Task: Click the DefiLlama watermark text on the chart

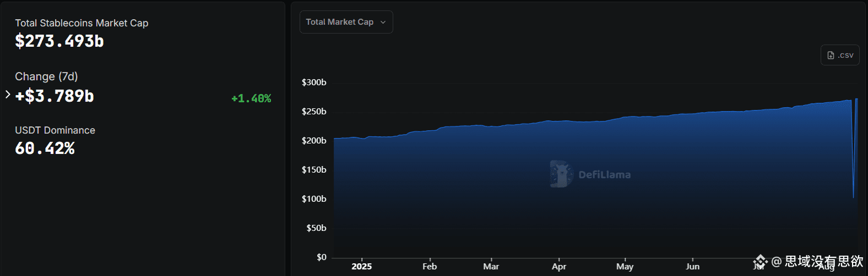Action: (x=605, y=175)
